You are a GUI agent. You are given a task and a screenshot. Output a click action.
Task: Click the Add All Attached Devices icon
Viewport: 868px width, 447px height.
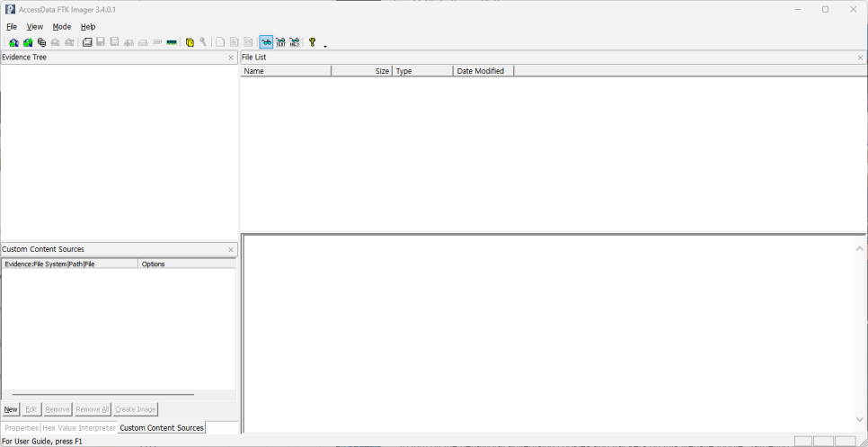(x=28, y=42)
